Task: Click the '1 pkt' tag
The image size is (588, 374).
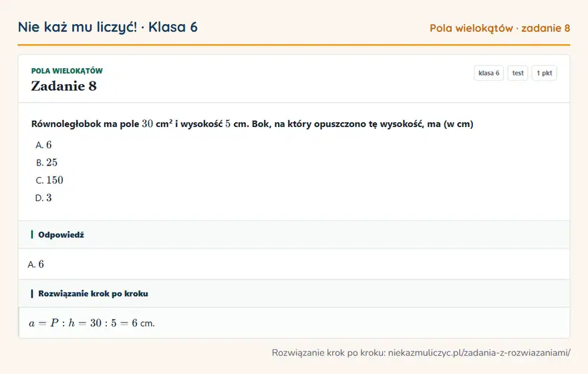Action: pos(544,73)
